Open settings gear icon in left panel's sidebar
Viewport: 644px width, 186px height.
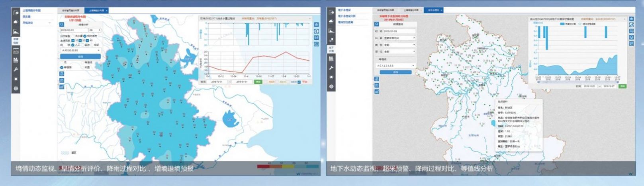pos(16,88)
